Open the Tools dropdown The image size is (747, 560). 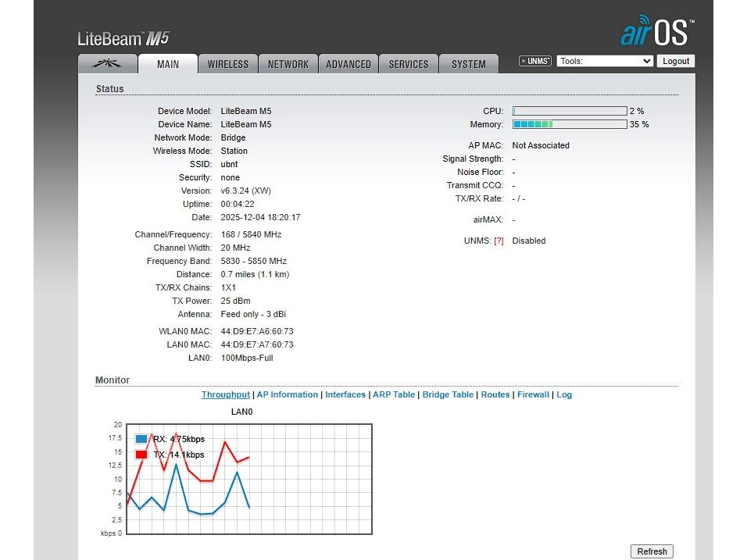click(605, 61)
